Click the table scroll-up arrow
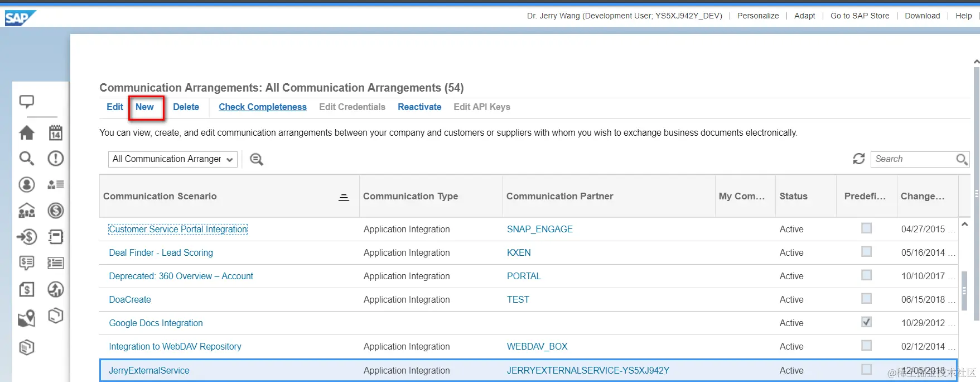This screenshot has height=382, width=980. (x=964, y=225)
